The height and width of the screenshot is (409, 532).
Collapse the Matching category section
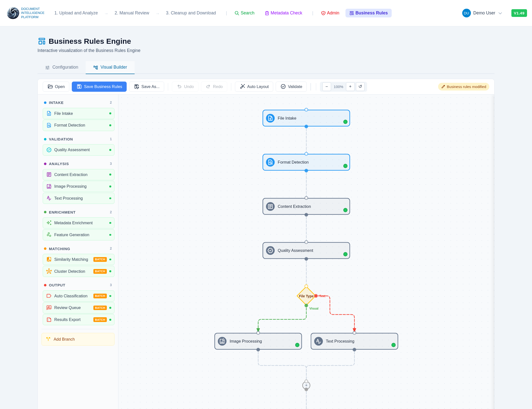tap(59, 249)
